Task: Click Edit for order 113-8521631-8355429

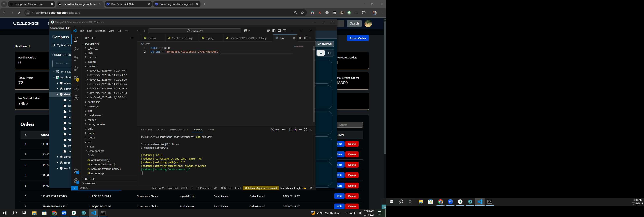Action: click(339, 196)
